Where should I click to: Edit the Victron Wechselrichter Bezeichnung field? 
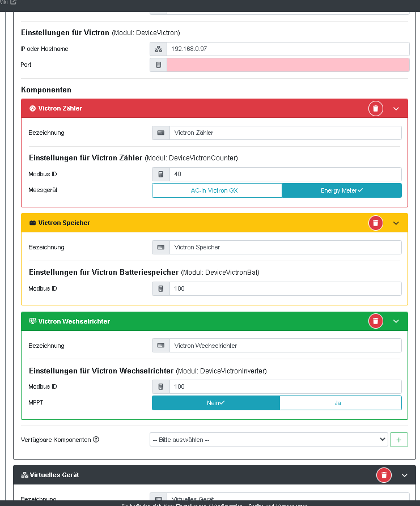click(285, 346)
